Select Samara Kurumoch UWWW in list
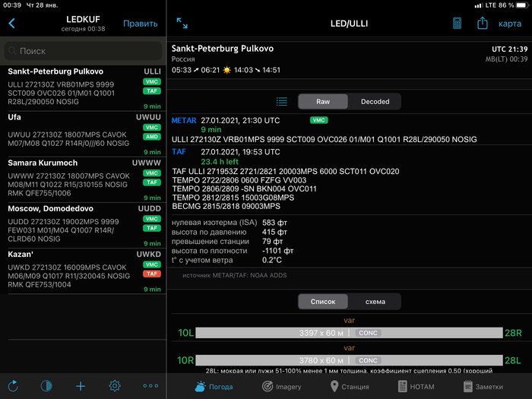 click(83, 180)
